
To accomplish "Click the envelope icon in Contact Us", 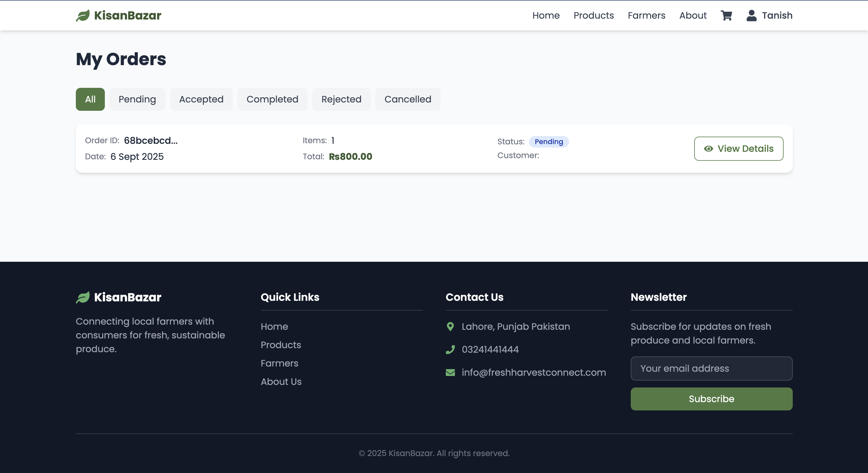I will (x=450, y=372).
